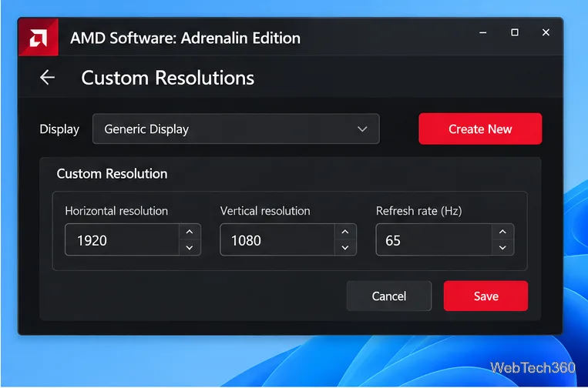Click the Display label text

59,129
